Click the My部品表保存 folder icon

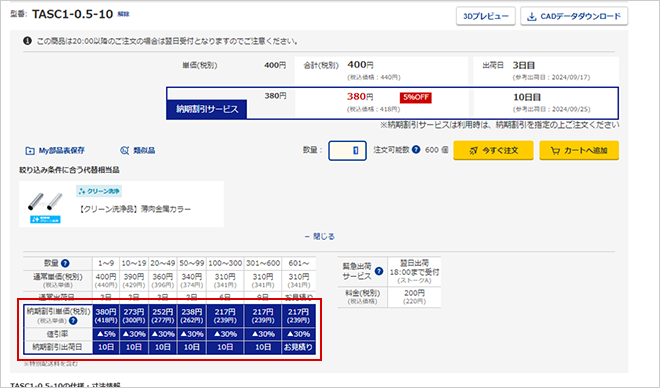30,151
